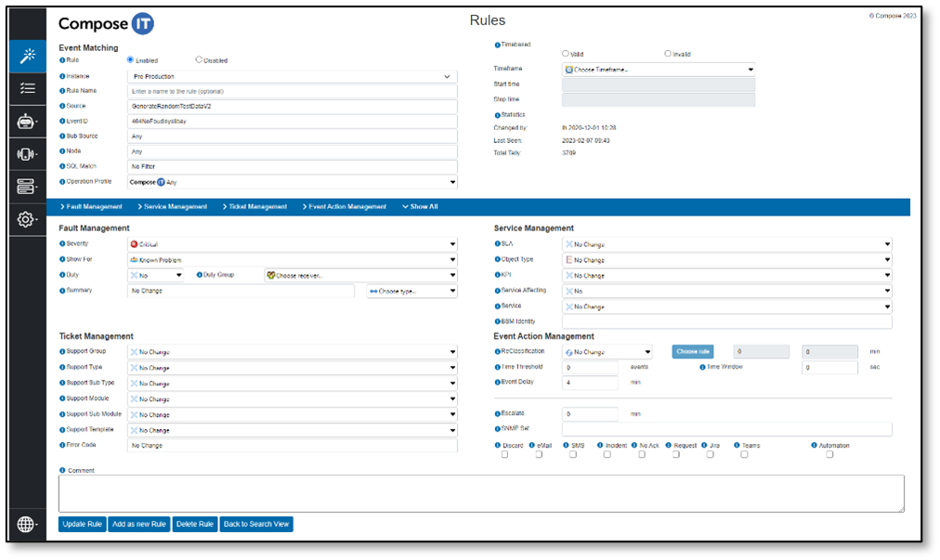
Task: Open the Instance dropdown showing Pre Production
Action: [292, 76]
